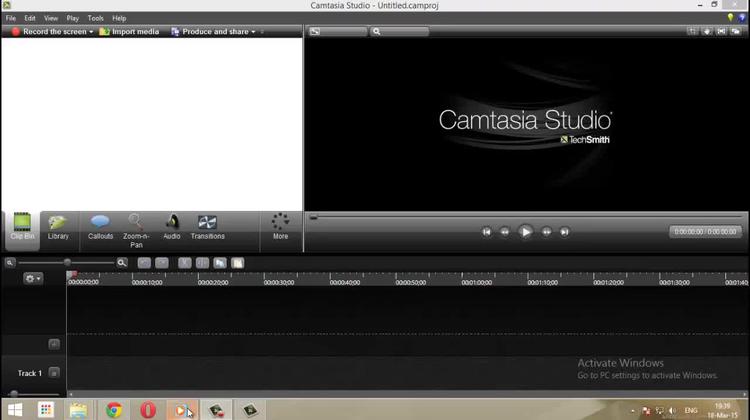Toggle pan mode hand icon in preview
Image resolution: width=750 pixels, height=420 pixels.
[x=707, y=32]
